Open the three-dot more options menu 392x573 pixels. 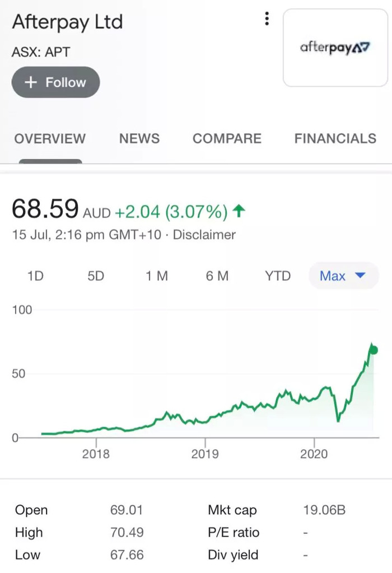pos(267,18)
